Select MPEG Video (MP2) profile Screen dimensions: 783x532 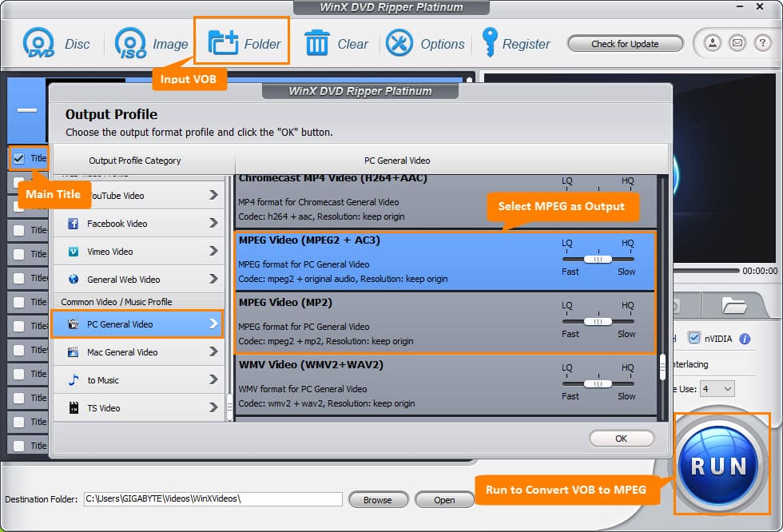tap(445, 323)
